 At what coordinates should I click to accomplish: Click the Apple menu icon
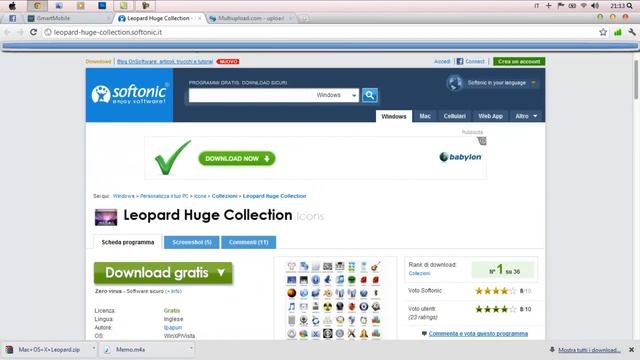coord(12,6)
